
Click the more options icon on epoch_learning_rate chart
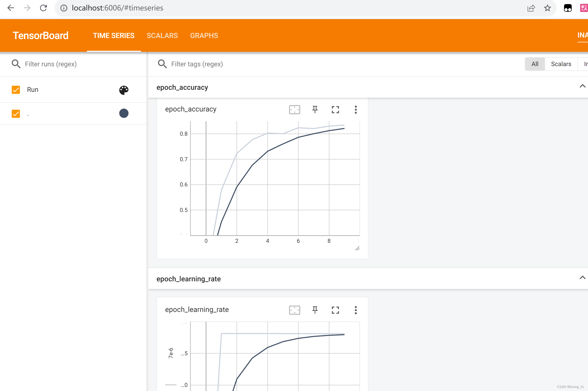click(356, 310)
